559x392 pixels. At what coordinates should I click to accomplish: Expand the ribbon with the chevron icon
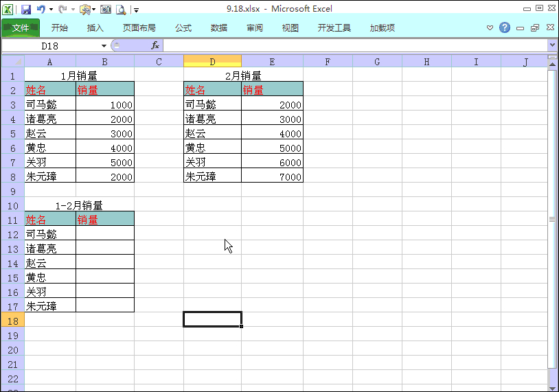(490, 27)
